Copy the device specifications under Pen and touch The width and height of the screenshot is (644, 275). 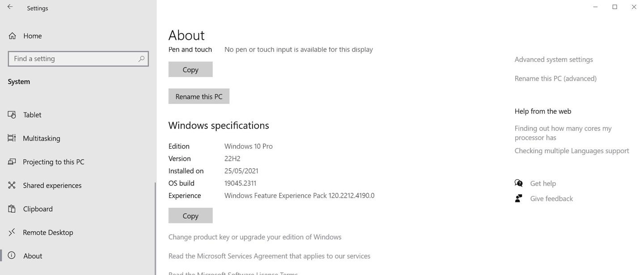tap(191, 69)
